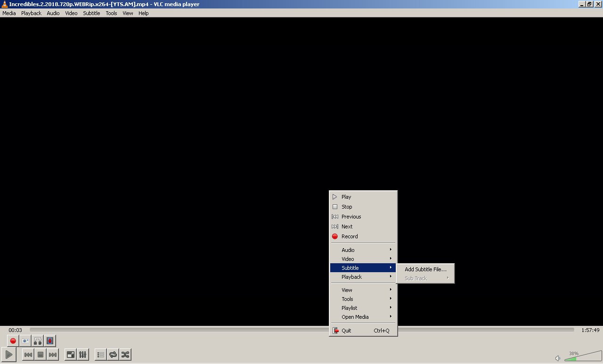Toggle fullscreen video with the toolbar button
Viewport: 603px width, 364px height.
70,355
